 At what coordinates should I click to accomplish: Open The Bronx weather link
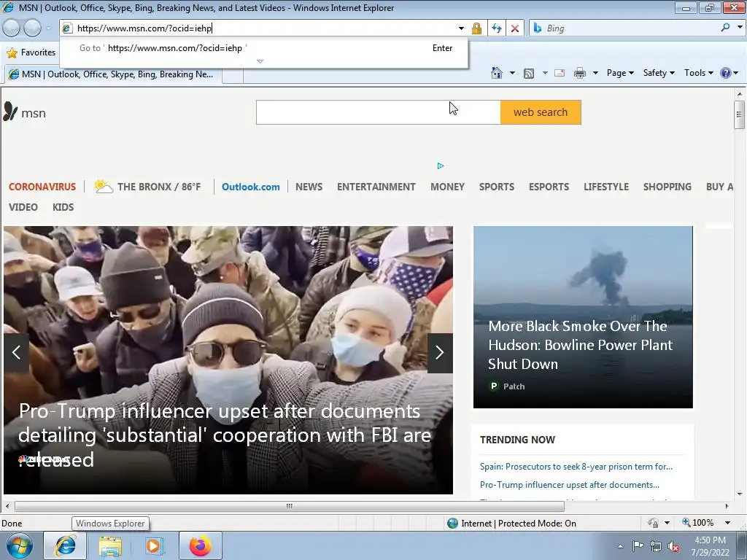[147, 186]
